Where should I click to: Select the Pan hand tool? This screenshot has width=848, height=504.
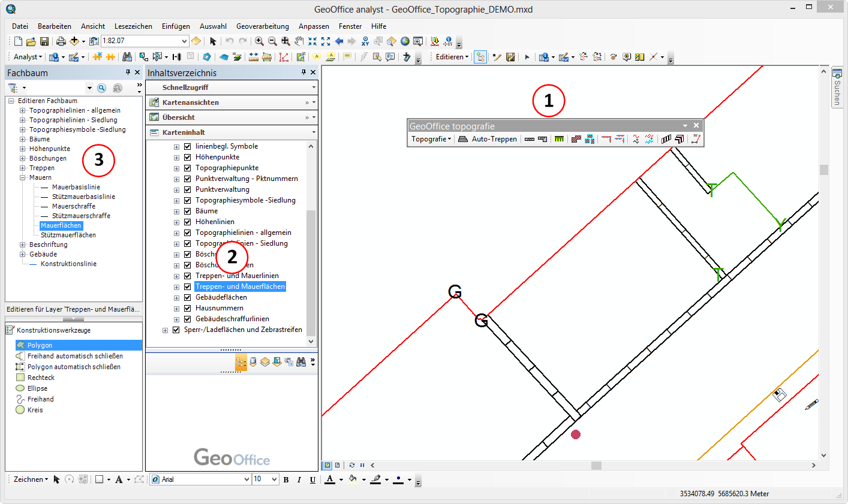tap(299, 41)
